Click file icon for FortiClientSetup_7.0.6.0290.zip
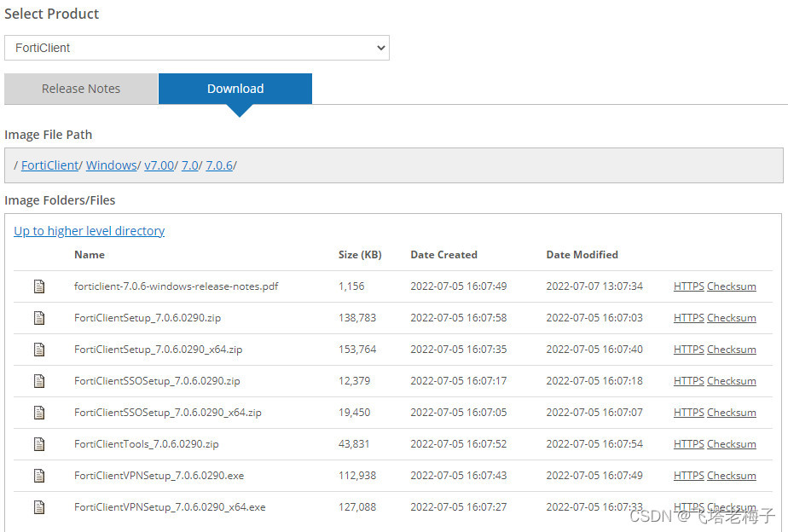788x532 pixels. (39, 318)
